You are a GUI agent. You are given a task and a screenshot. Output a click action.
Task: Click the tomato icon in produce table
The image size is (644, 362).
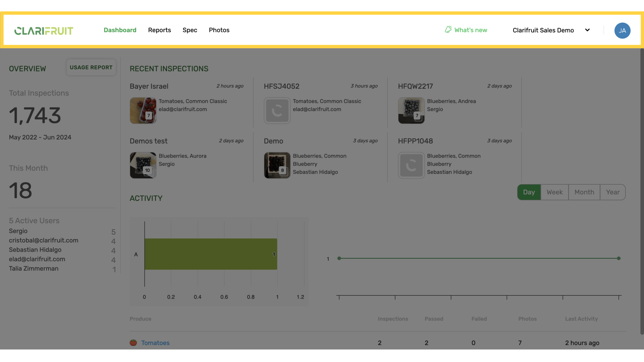coord(133,343)
